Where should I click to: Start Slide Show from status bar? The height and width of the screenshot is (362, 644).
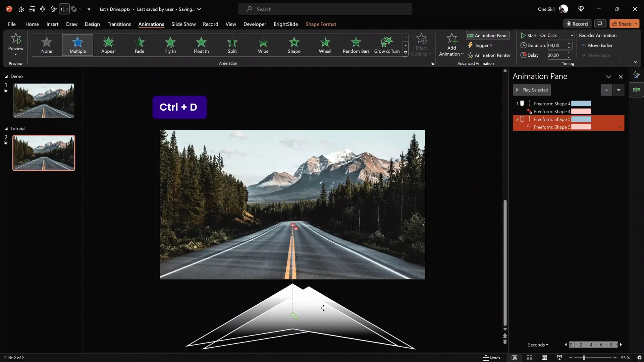click(x=559, y=358)
